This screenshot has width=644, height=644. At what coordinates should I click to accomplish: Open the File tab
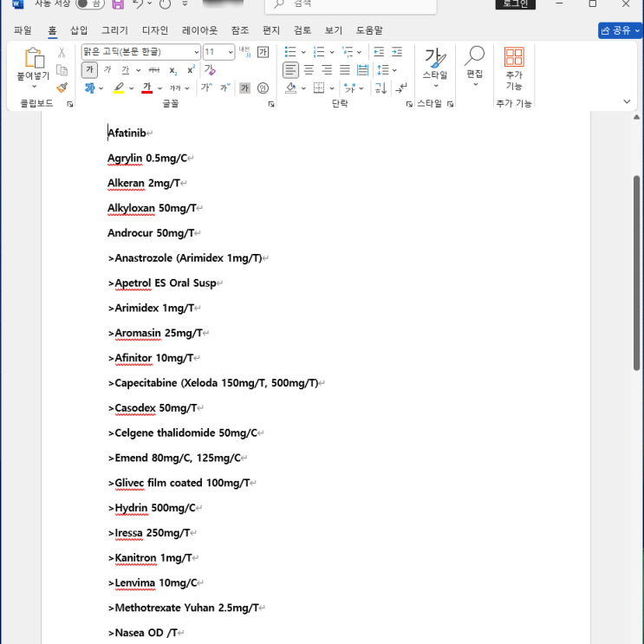coord(23,30)
